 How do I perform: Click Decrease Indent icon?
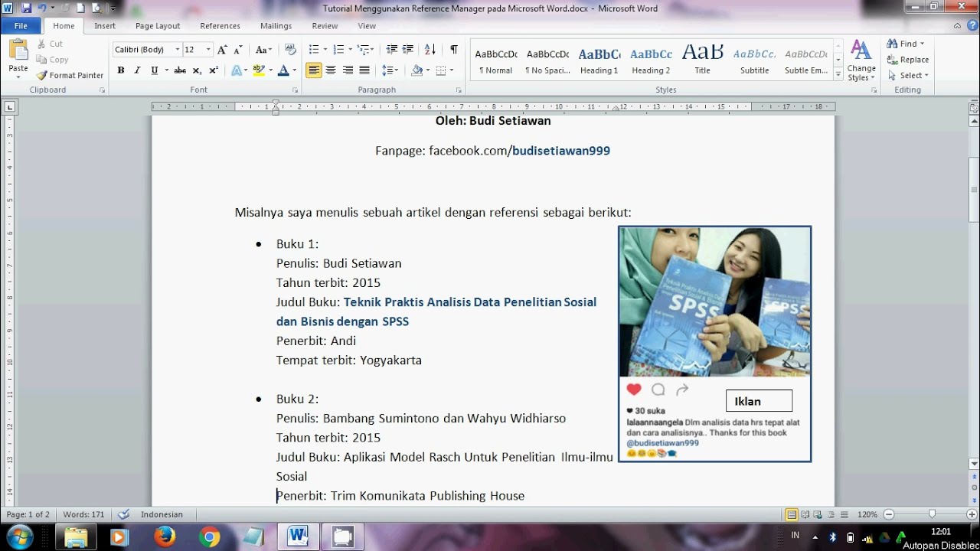pyautogui.click(x=392, y=50)
